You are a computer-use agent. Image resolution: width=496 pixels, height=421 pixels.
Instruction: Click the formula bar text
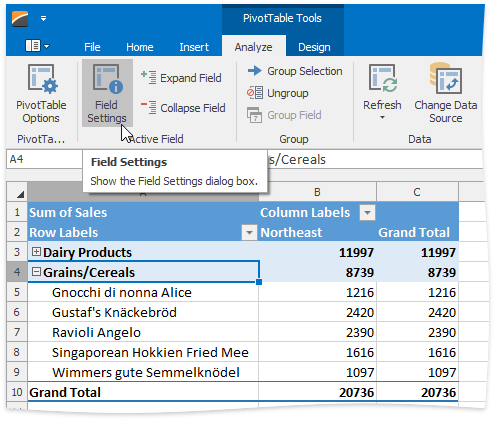coord(297,160)
